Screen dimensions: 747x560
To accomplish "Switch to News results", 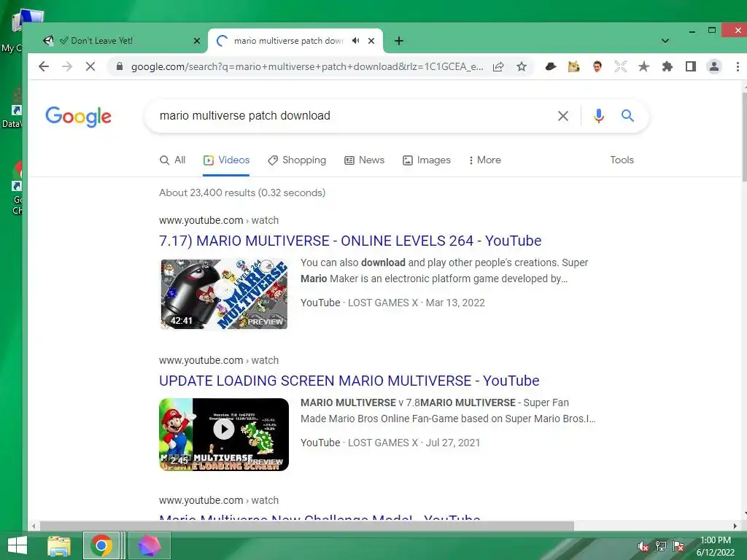I will click(x=365, y=160).
